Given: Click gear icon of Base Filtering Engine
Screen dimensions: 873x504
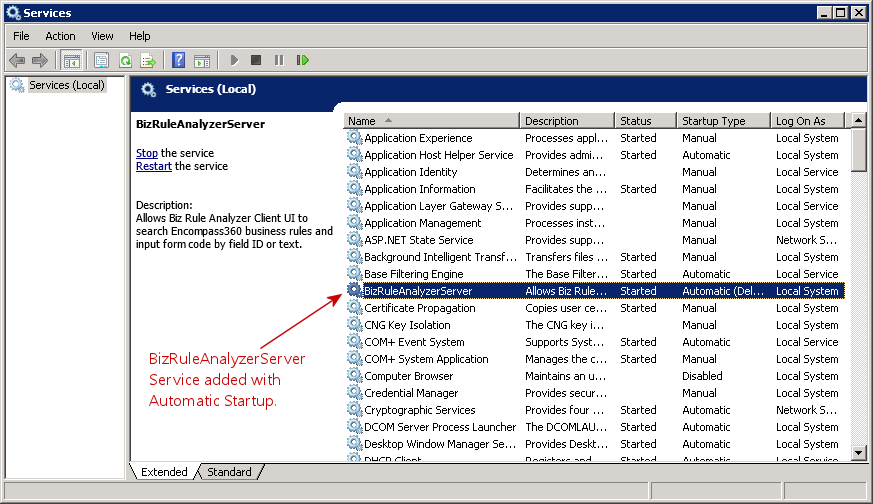Looking at the screenshot, I should point(354,273).
